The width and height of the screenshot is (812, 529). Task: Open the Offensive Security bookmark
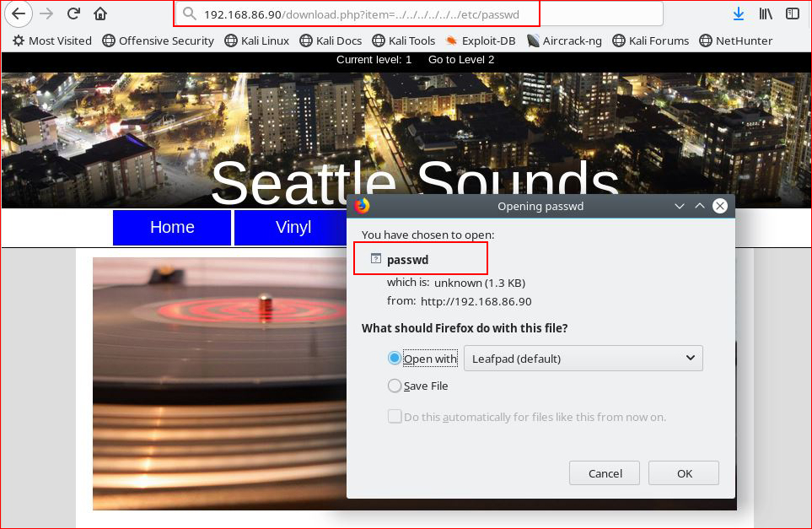158,40
